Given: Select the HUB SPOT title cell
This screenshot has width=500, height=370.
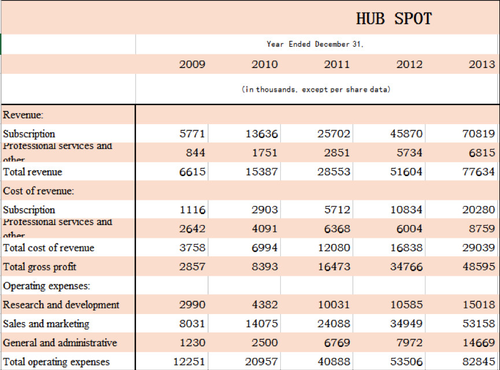Looking at the screenshot, I should (x=394, y=18).
